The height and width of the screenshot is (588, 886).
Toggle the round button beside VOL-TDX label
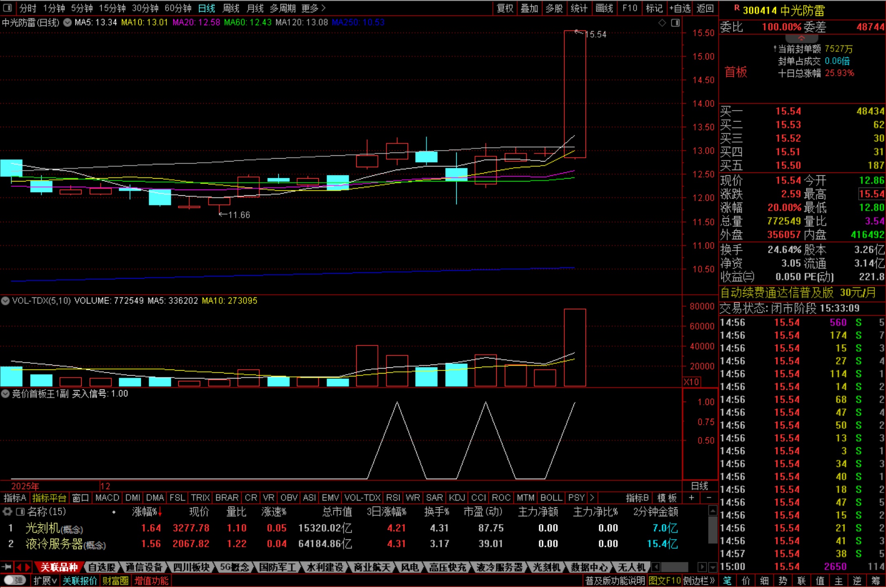[x=5, y=301]
